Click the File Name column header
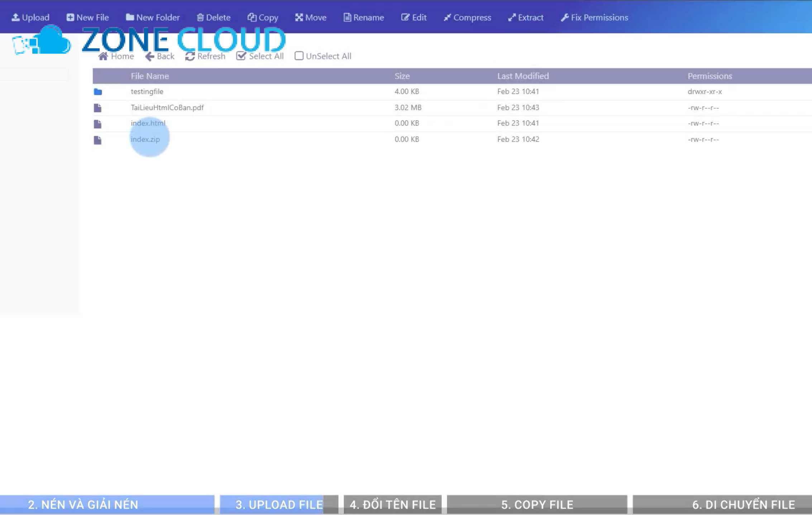The width and height of the screenshot is (812, 515). point(150,76)
